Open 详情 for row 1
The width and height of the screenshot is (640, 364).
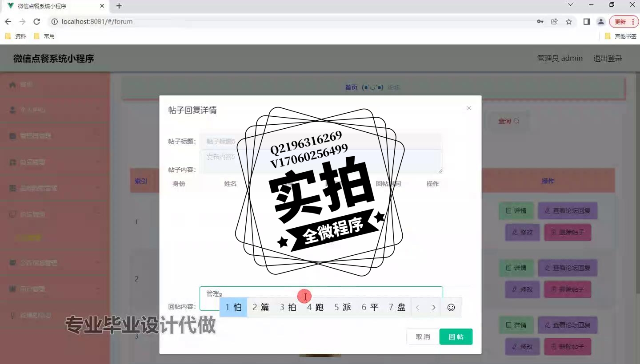point(515,210)
